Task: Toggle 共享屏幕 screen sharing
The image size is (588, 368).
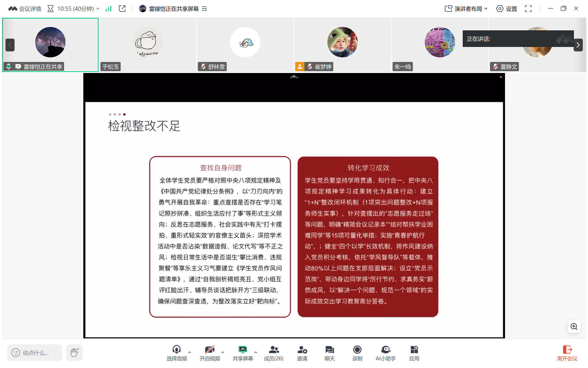Action: click(243, 353)
